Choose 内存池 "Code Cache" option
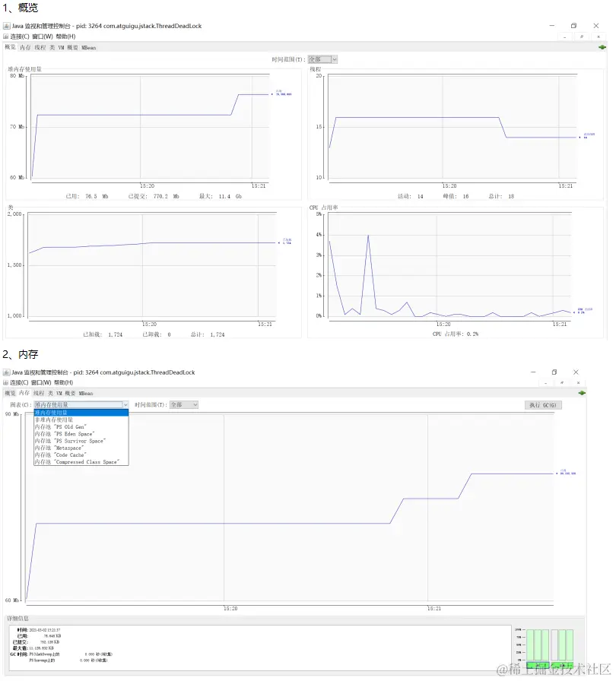Viewport: 616px width, 681px height. [81, 455]
